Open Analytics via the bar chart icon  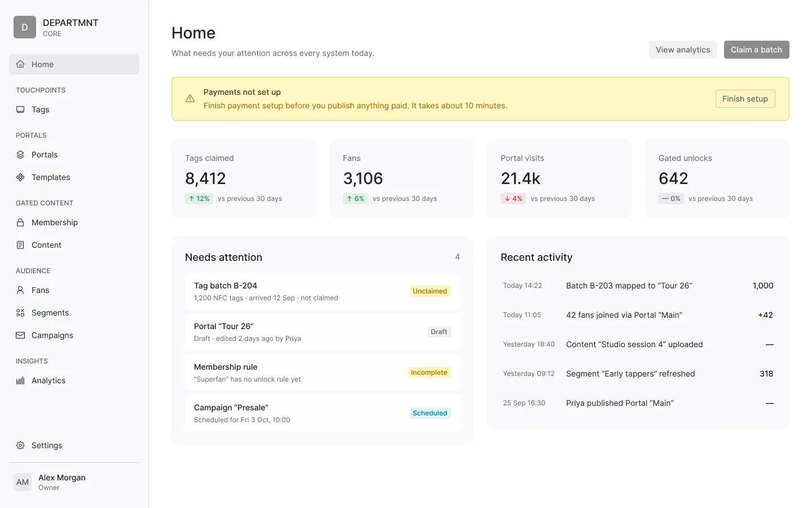[x=20, y=380]
